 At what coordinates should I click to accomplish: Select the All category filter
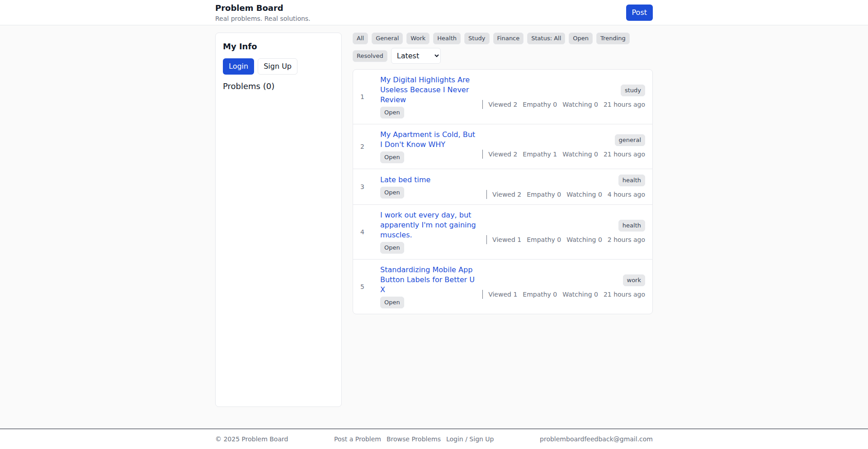[360, 38]
